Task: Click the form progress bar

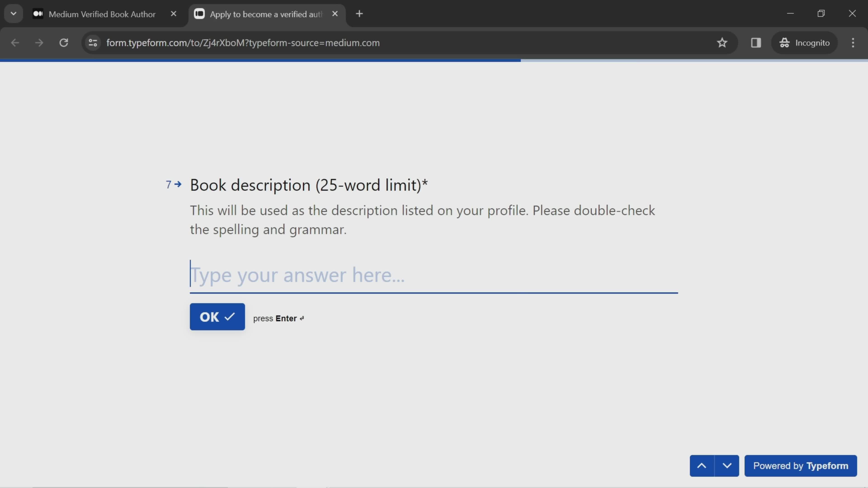Action: (434, 61)
